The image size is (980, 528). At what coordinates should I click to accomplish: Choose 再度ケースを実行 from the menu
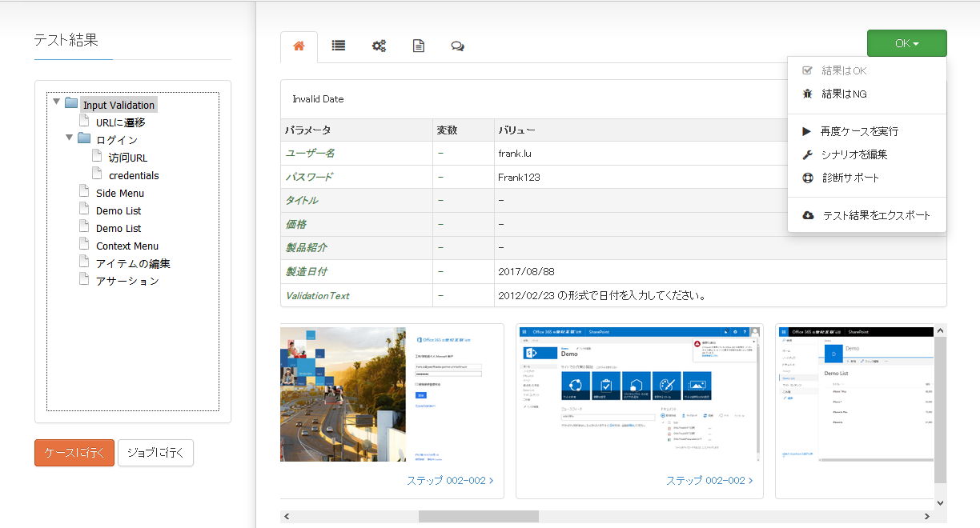point(859,131)
